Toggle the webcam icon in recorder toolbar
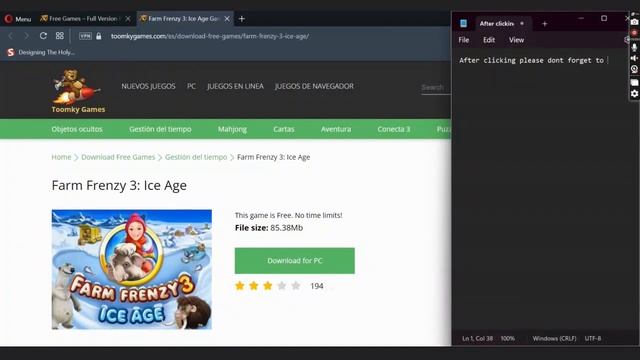 (x=634, y=69)
